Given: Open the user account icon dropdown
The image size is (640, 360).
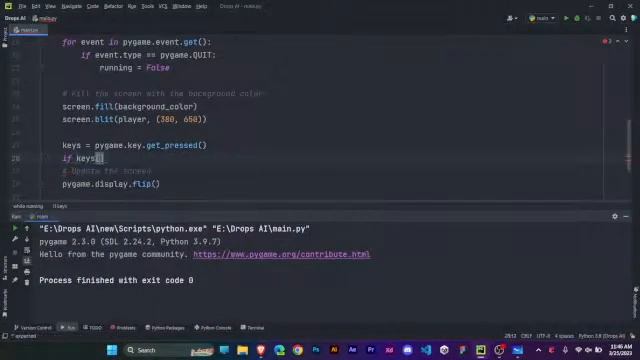Looking at the screenshot, I should coord(512,18).
